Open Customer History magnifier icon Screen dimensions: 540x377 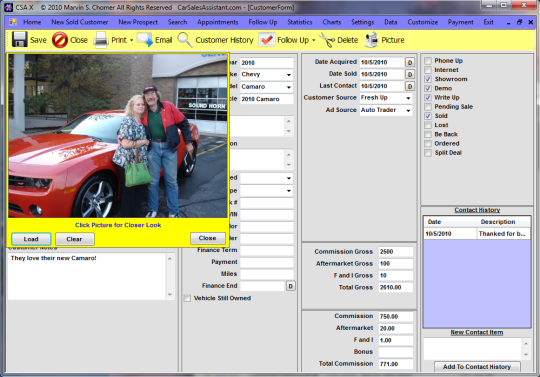[x=185, y=40]
